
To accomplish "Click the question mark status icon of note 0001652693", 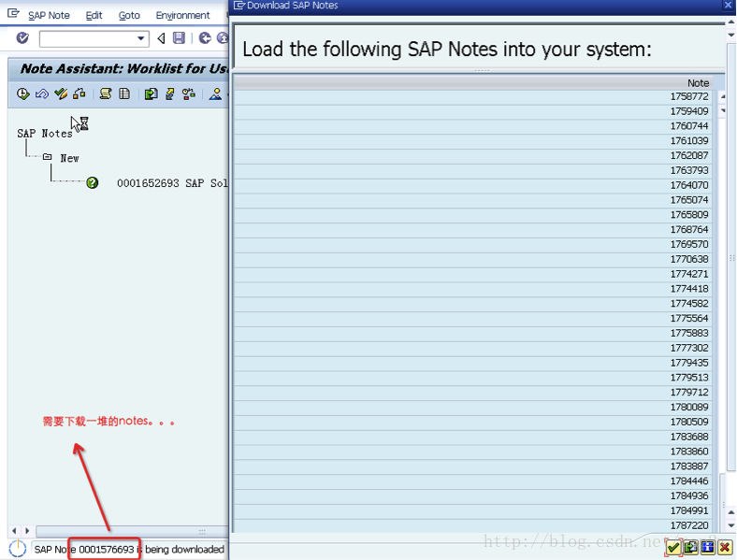I will click(92, 182).
